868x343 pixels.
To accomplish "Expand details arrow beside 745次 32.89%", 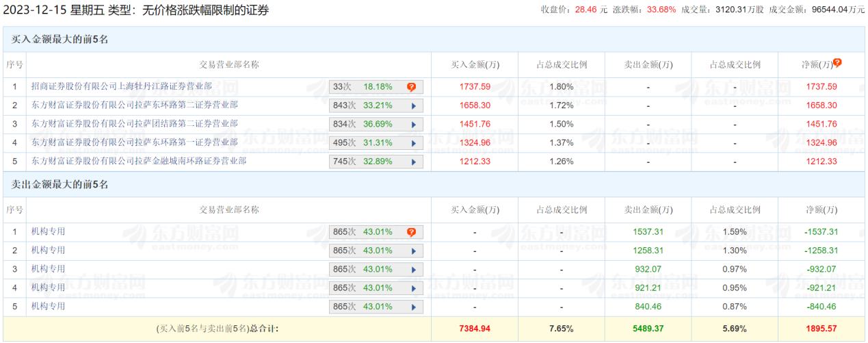I will tap(413, 162).
